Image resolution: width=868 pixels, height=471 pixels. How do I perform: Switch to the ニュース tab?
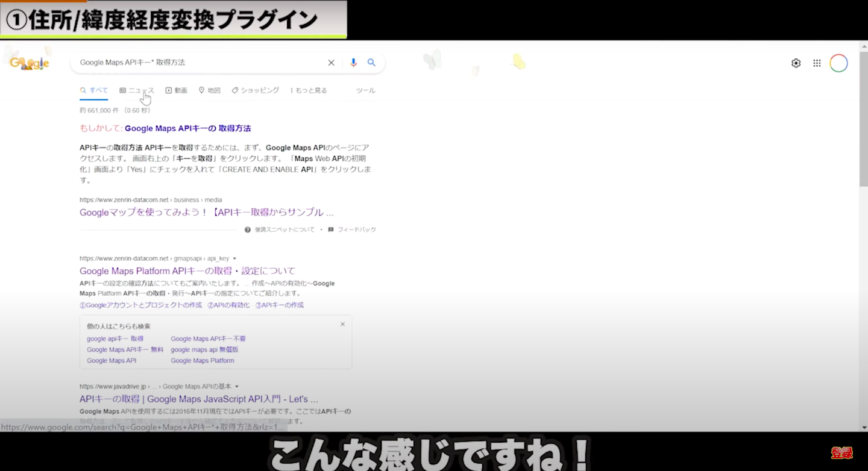click(x=137, y=90)
